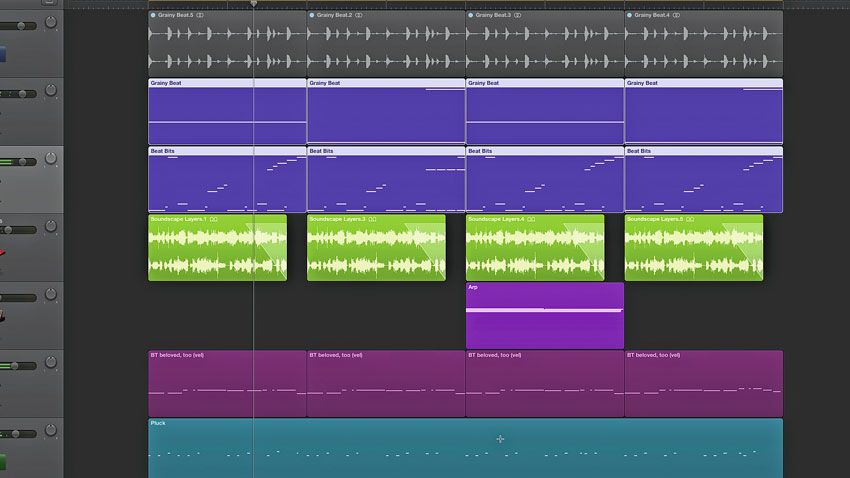This screenshot has height=478, width=850.
Task: Click the playhead marker in the ruler
Action: pyautogui.click(x=253, y=4)
